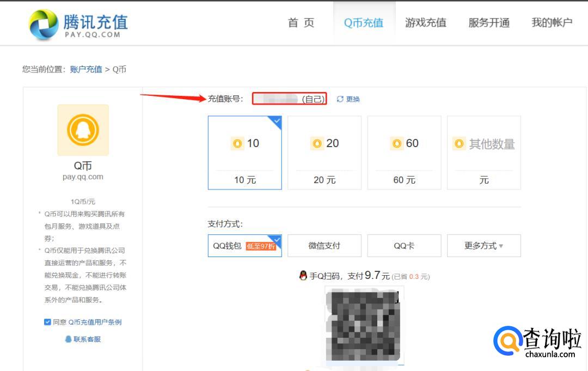Select QQ卡 payment method
588x371 pixels.
click(x=404, y=246)
